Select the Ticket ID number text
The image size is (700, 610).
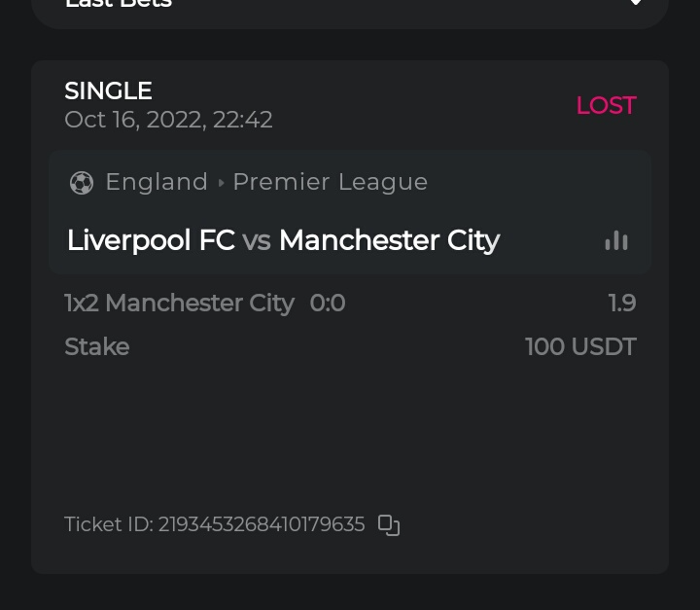(262, 524)
